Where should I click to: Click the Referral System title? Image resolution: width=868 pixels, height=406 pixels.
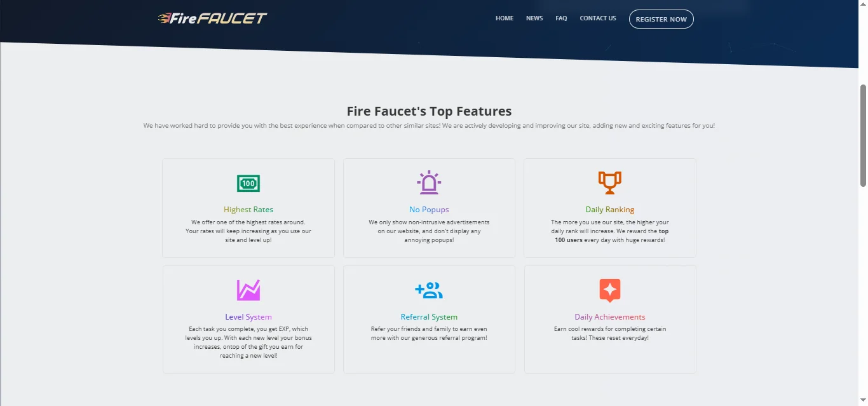click(429, 317)
